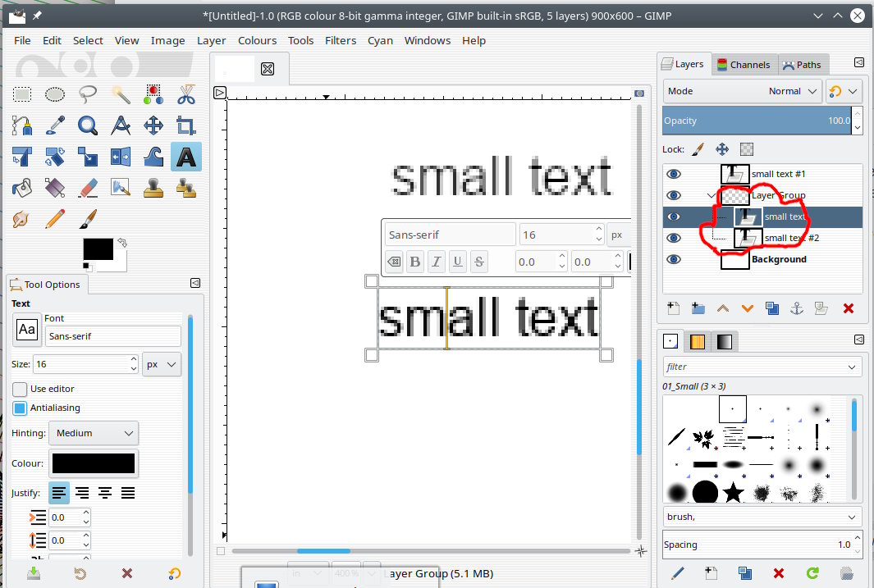Open the layer Mode Normal dropdown
The height and width of the screenshot is (588, 874).
[x=742, y=91]
